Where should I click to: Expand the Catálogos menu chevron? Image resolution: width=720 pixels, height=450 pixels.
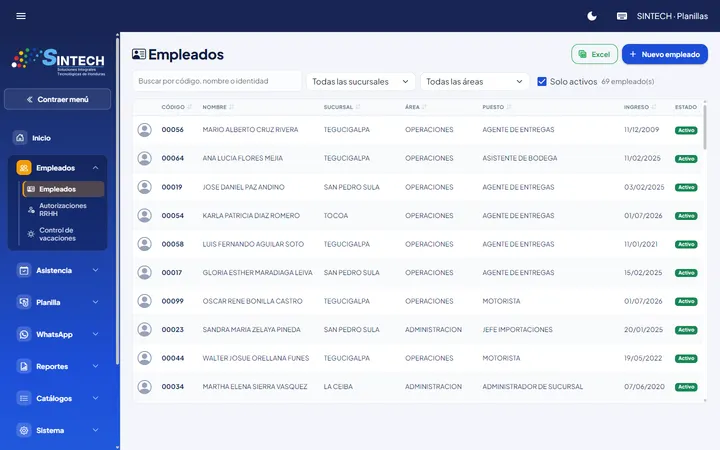tap(96, 398)
